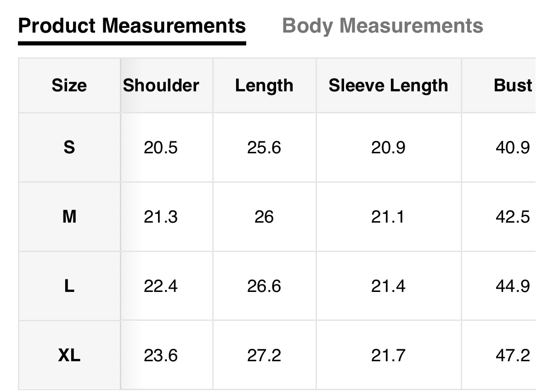Click length value 26 for size M
Image resolution: width=554 pixels, height=392 pixels.
(x=264, y=217)
